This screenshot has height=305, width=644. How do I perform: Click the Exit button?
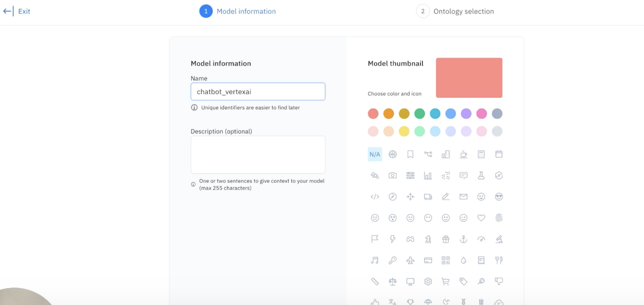point(17,11)
